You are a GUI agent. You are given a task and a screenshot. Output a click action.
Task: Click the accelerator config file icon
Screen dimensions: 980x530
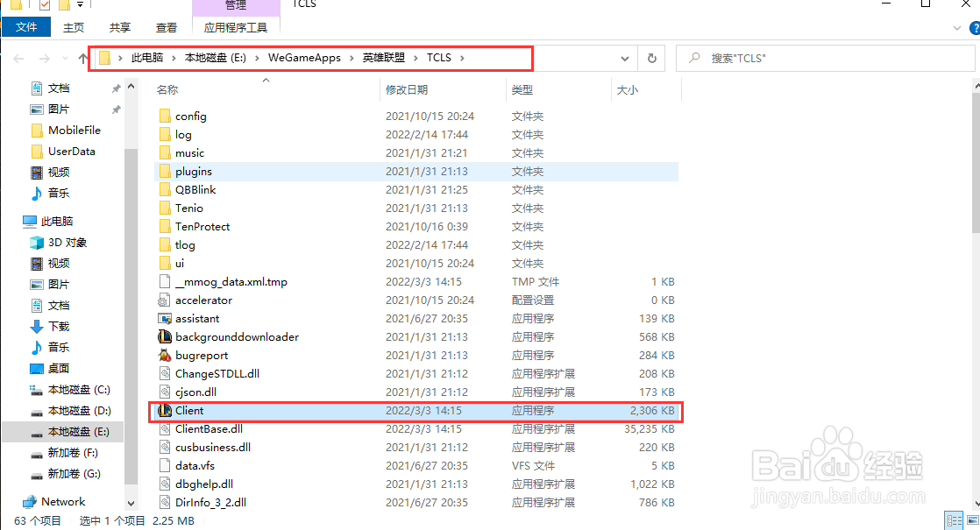tap(165, 300)
